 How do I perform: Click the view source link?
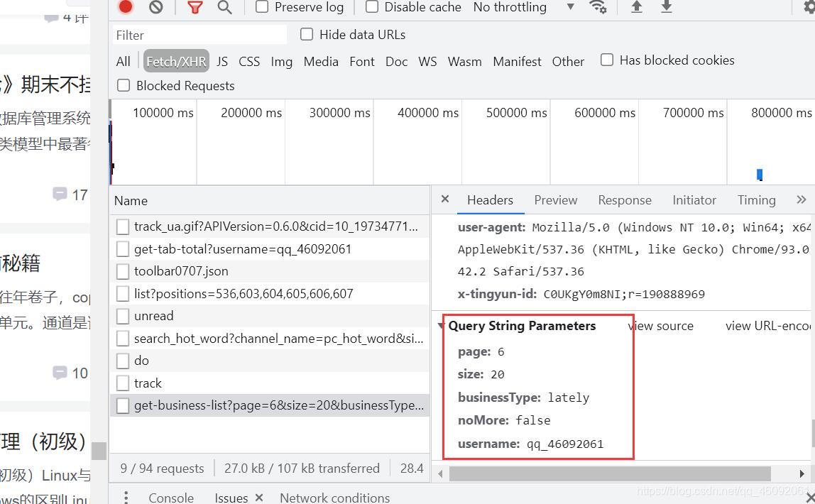pos(661,326)
